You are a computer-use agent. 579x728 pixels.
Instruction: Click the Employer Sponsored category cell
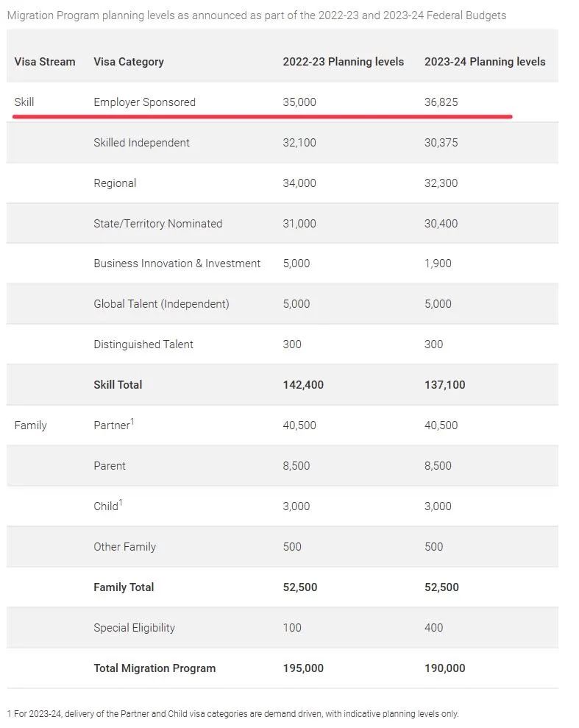click(144, 102)
